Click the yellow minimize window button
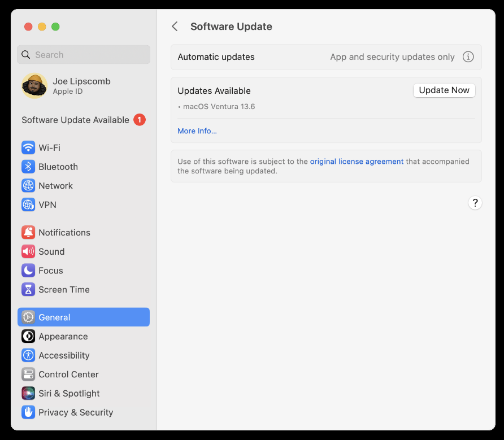This screenshot has height=440, width=504. [42, 27]
